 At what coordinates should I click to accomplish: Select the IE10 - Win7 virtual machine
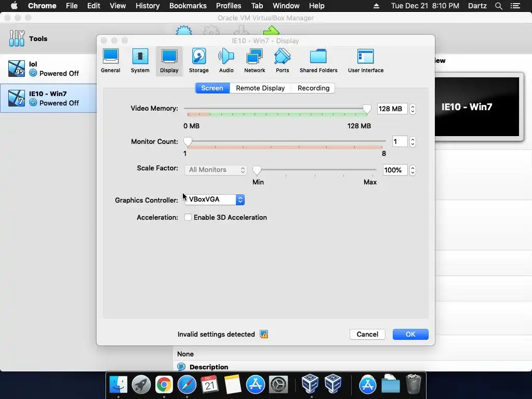(48, 98)
